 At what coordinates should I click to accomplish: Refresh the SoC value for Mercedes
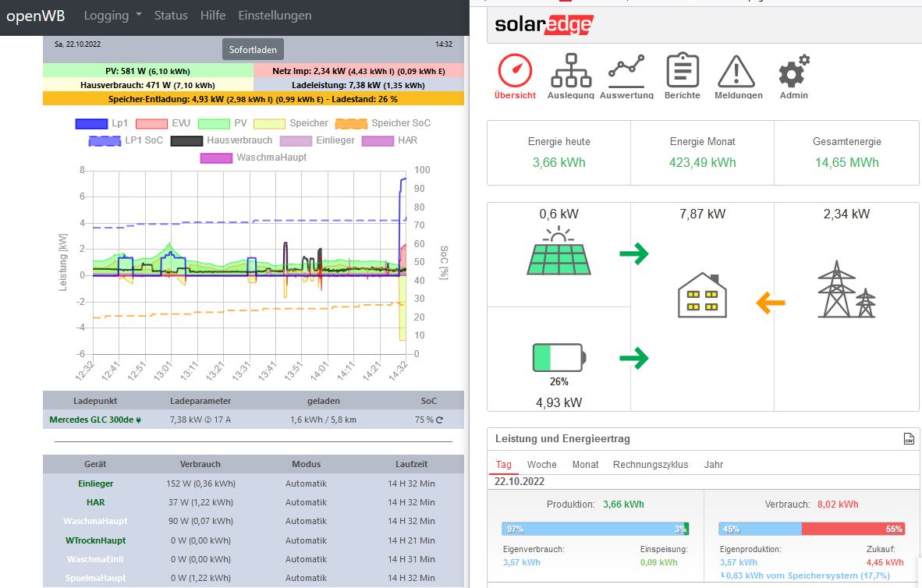coord(439,420)
